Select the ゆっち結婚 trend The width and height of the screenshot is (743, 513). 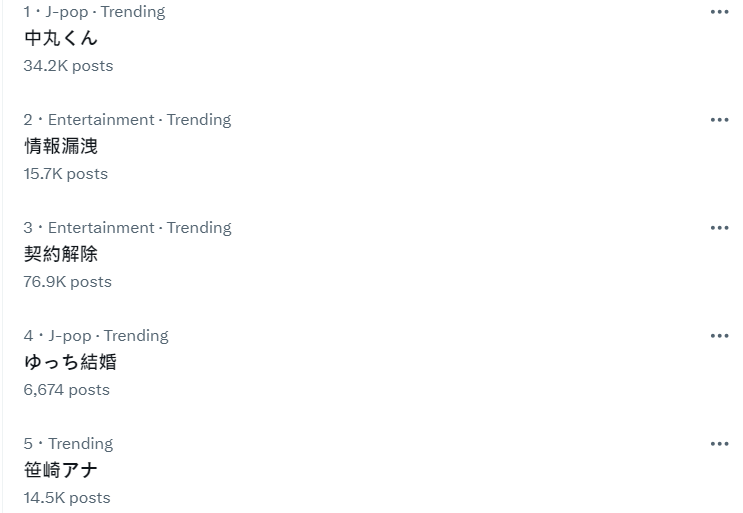(70, 362)
